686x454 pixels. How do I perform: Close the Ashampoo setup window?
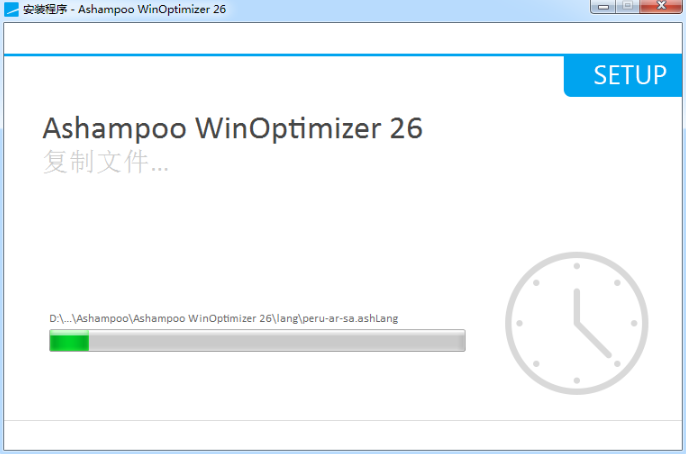click(661, 6)
